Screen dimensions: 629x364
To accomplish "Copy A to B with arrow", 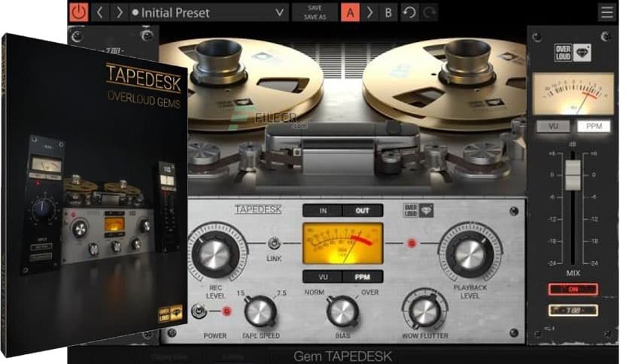I will pos(370,13).
